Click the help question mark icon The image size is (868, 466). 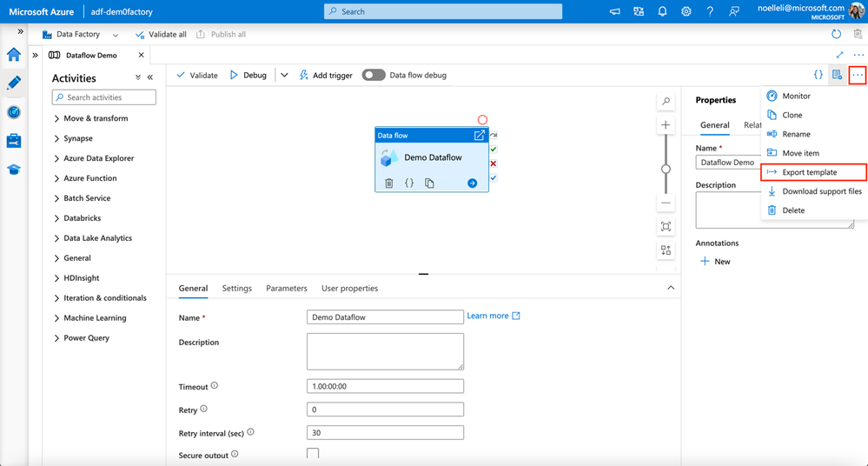coord(710,11)
